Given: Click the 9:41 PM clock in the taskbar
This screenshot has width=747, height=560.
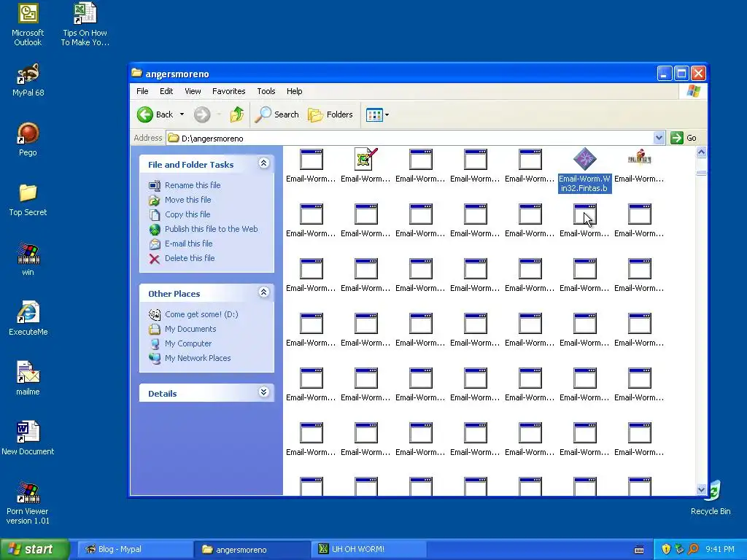Looking at the screenshot, I should coord(720,549).
